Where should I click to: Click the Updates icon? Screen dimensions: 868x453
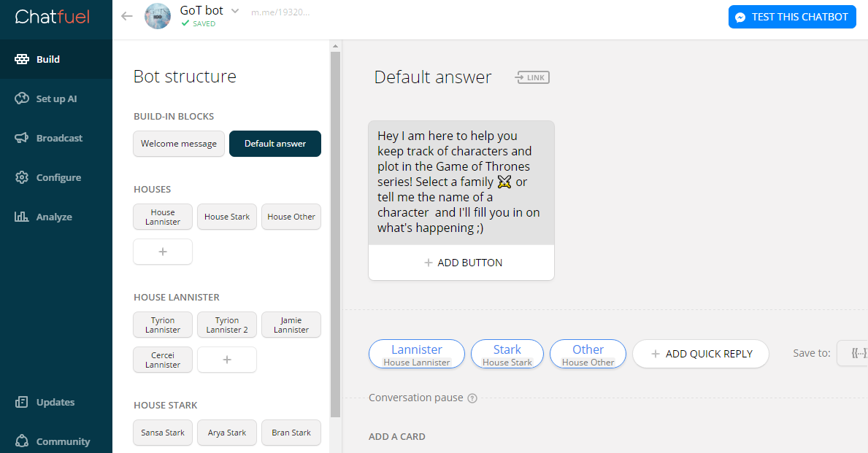pyautogui.click(x=22, y=402)
